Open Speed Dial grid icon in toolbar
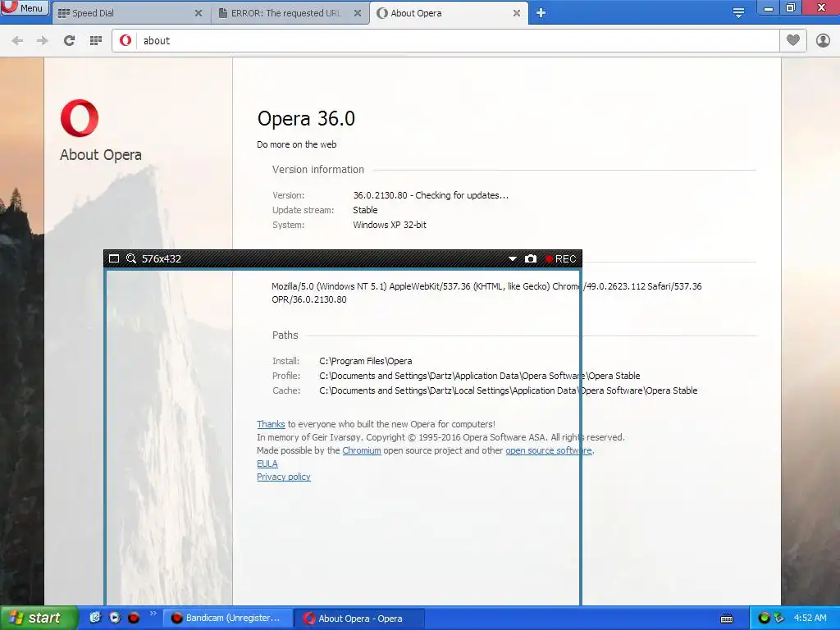This screenshot has height=630, width=840. (x=96, y=40)
